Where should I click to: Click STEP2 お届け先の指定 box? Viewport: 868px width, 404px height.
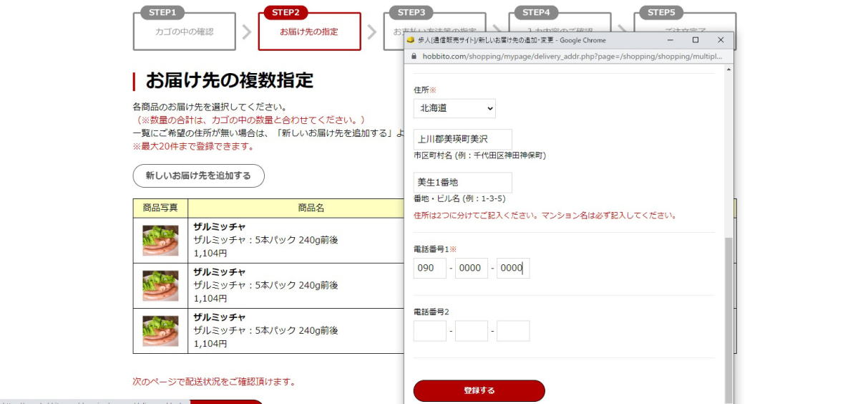[x=309, y=29]
